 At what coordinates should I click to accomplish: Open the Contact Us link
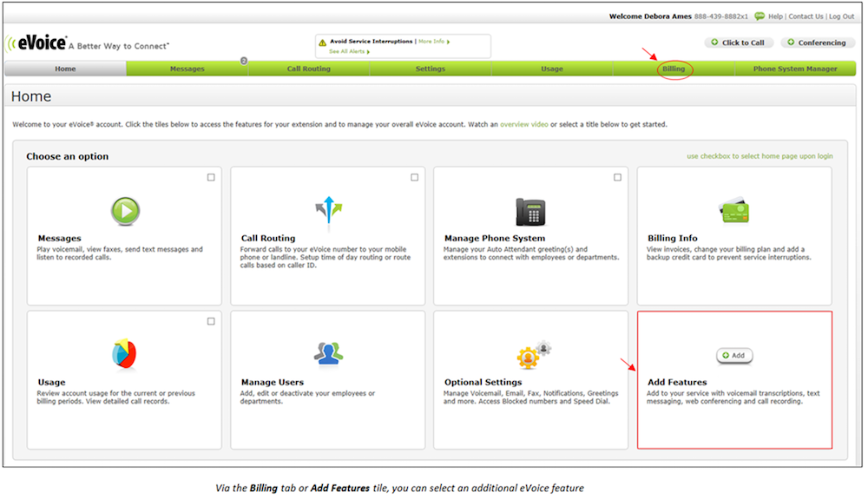(x=806, y=16)
